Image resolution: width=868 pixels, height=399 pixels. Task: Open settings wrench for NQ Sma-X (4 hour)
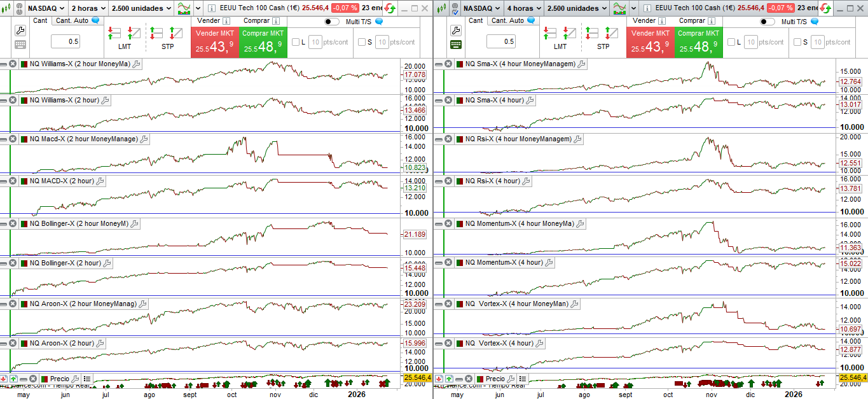tap(530, 100)
